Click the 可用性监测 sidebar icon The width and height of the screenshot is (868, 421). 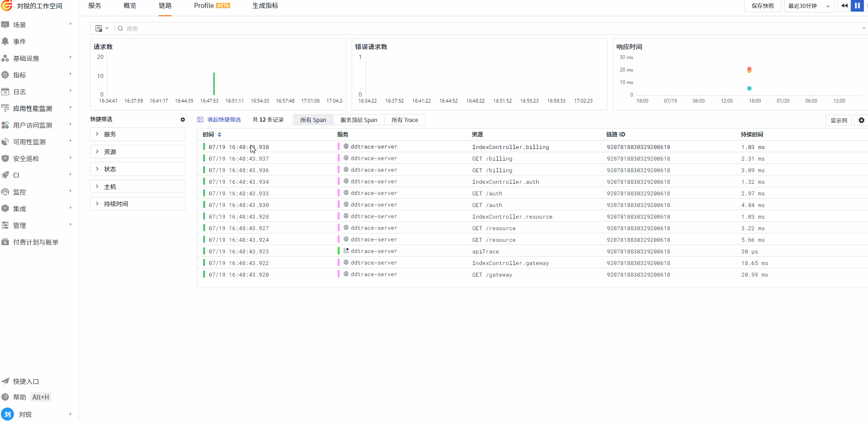[6, 142]
